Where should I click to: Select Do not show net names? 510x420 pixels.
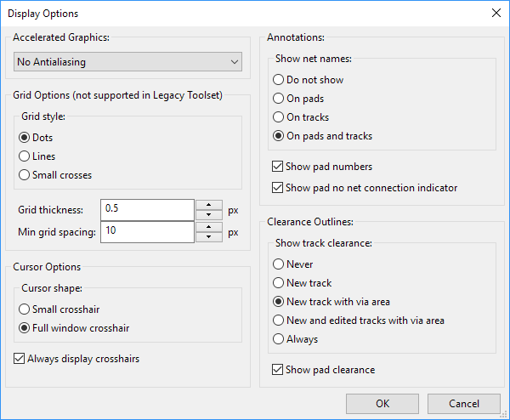(308, 80)
